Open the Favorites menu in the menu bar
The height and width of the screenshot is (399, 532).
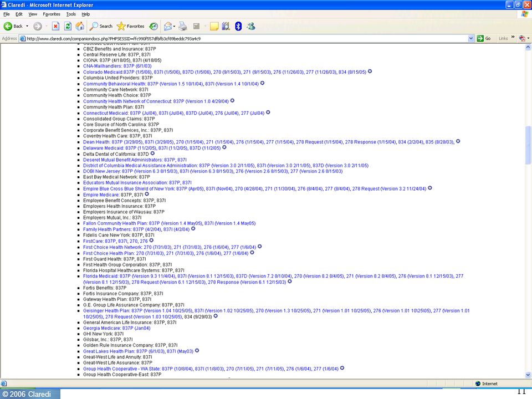click(x=52, y=14)
